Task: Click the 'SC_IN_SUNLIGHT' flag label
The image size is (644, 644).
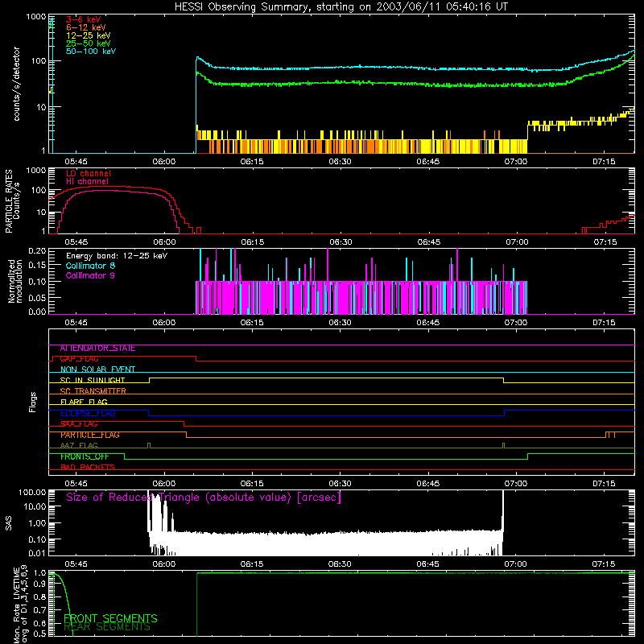Action: point(93,380)
